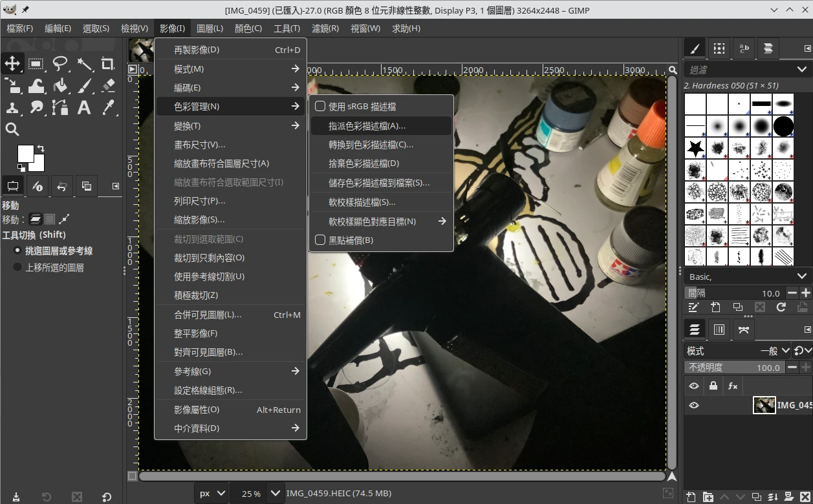Open the px unit dropdown
The height and width of the screenshot is (504, 813).
[211, 493]
